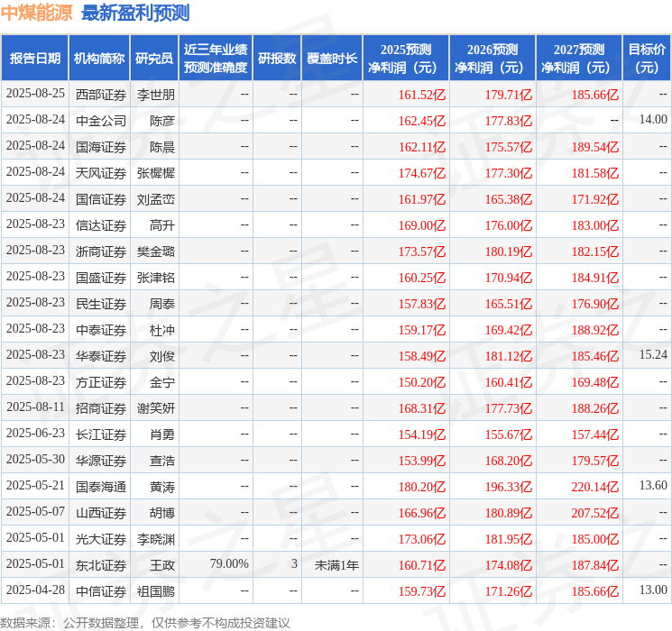Select the 长江证券 institution cell

pos(101,434)
